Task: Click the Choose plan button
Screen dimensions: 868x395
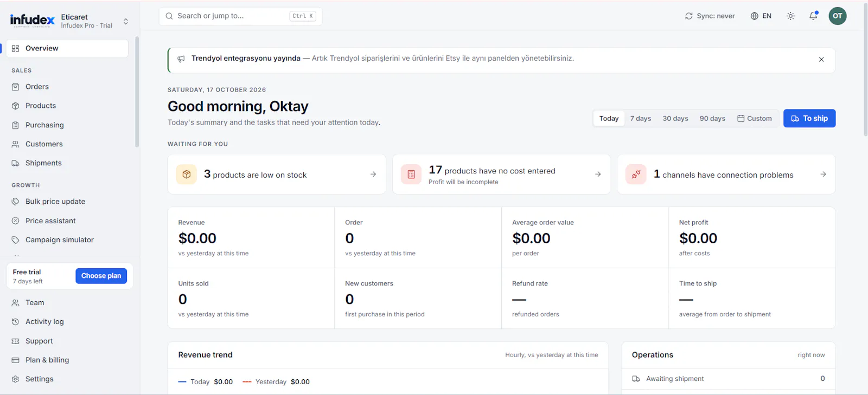Action: click(x=101, y=276)
